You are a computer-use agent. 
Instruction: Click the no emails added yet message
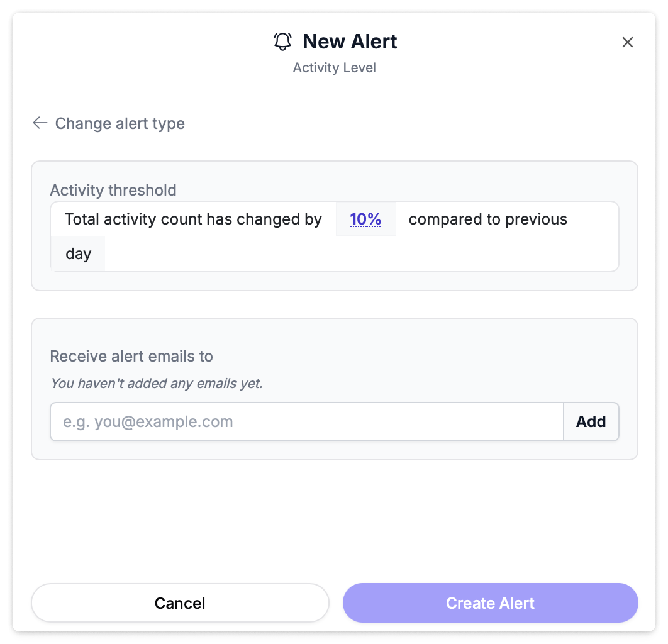coord(156,383)
